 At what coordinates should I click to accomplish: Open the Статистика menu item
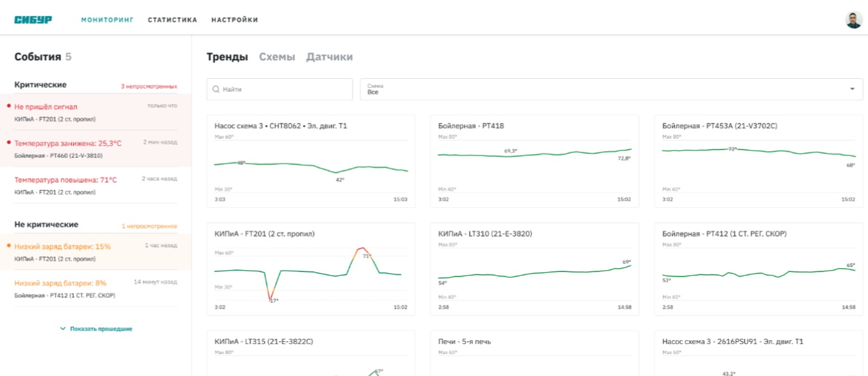pyautogui.click(x=172, y=20)
